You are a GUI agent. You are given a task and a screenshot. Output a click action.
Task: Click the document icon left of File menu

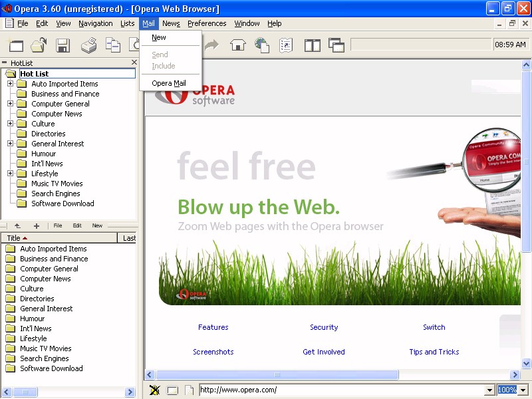(9, 23)
